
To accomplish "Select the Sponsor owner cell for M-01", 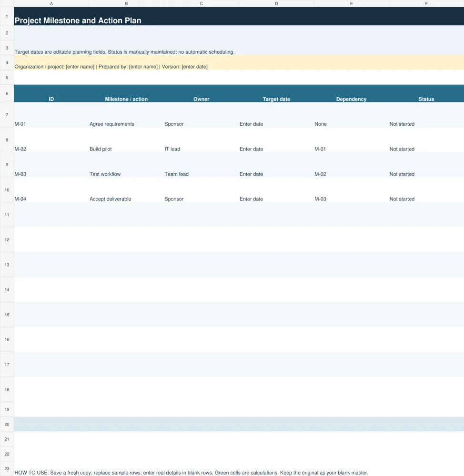I will click(202, 115).
